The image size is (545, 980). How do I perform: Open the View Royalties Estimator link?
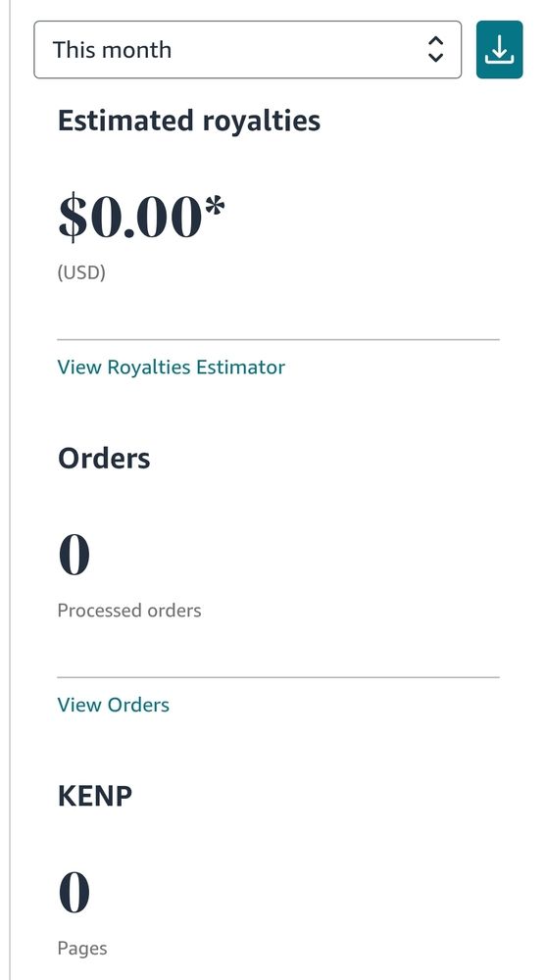click(172, 367)
